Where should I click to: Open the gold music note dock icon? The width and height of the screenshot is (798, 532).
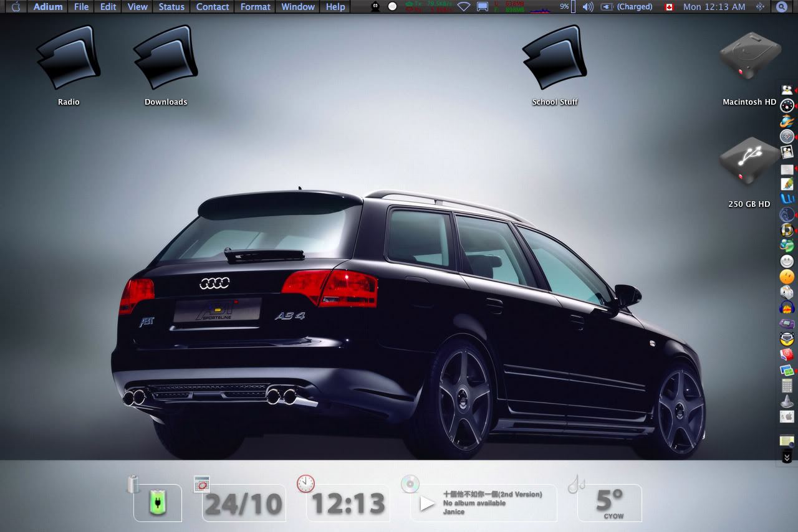click(787, 230)
